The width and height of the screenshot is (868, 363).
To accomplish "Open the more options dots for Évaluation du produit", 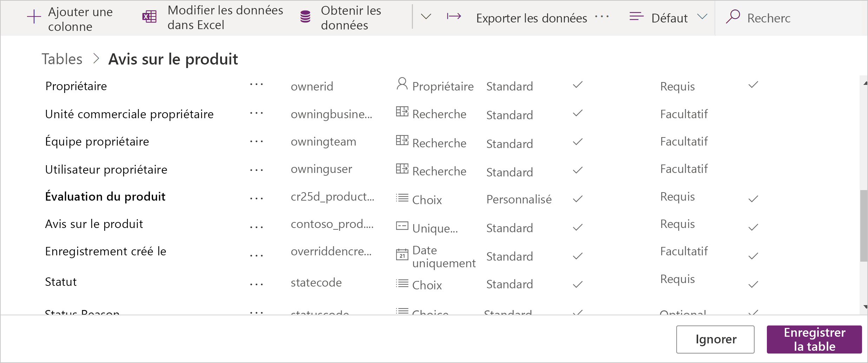I will [x=256, y=199].
